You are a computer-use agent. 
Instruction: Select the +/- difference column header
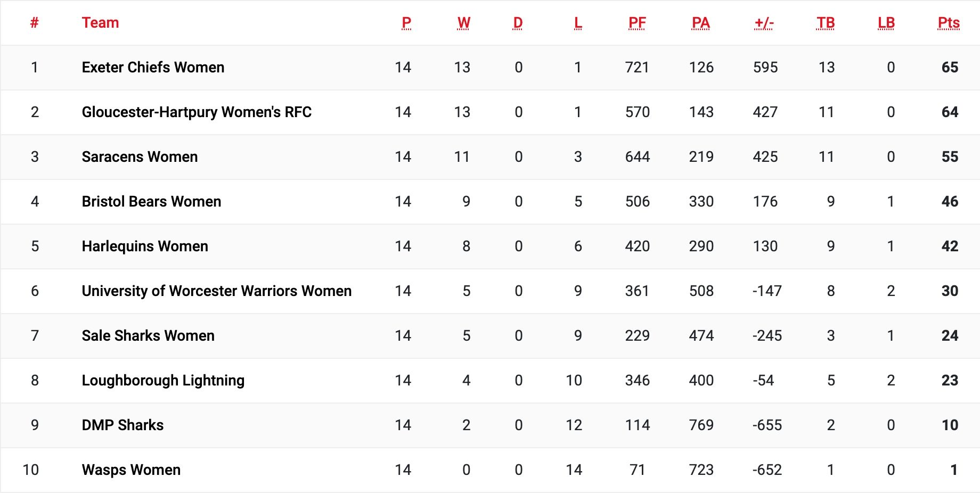click(x=764, y=23)
